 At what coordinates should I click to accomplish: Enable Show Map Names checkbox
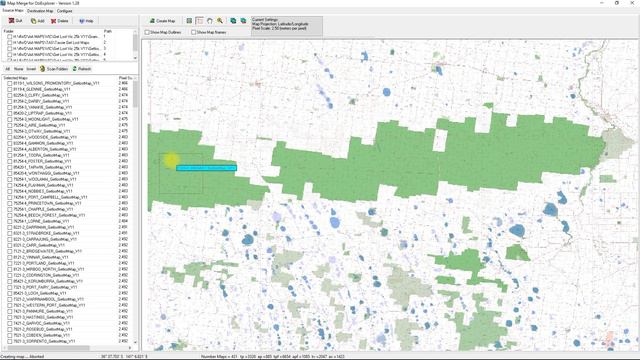pyautogui.click(x=193, y=32)
